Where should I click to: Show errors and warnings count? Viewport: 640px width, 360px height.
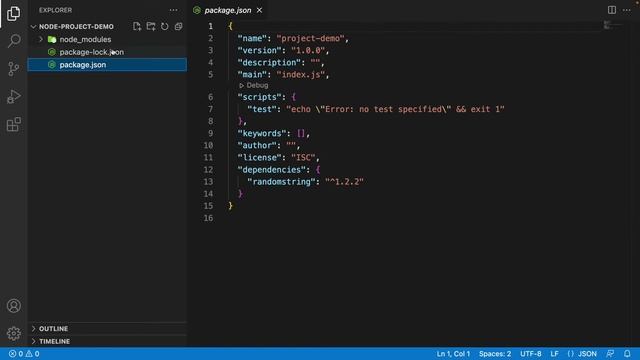24,353
